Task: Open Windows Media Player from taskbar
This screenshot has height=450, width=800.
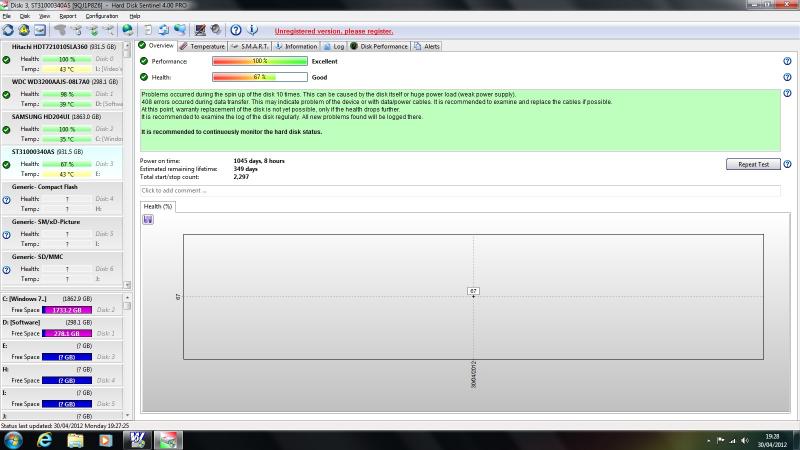Action: (106, 440)
